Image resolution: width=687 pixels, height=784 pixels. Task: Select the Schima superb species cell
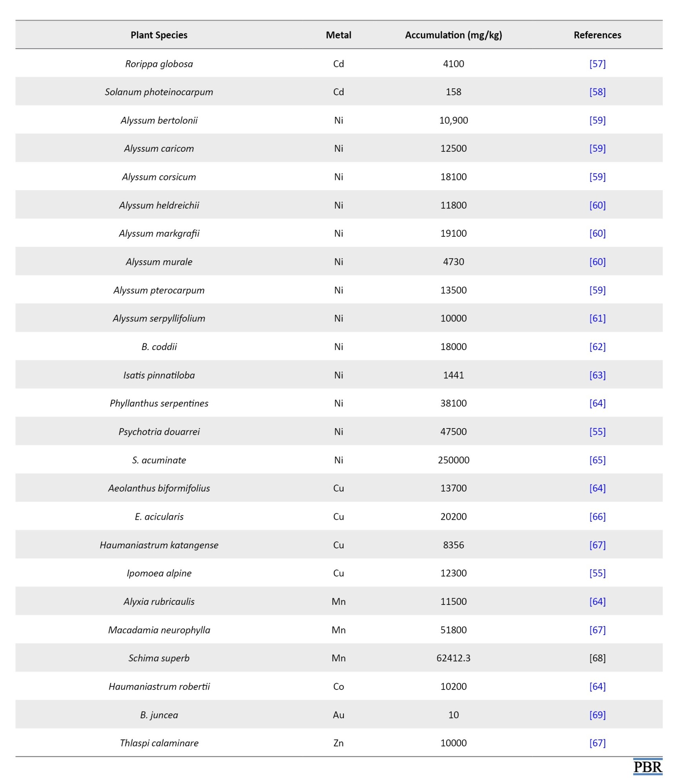159,658
